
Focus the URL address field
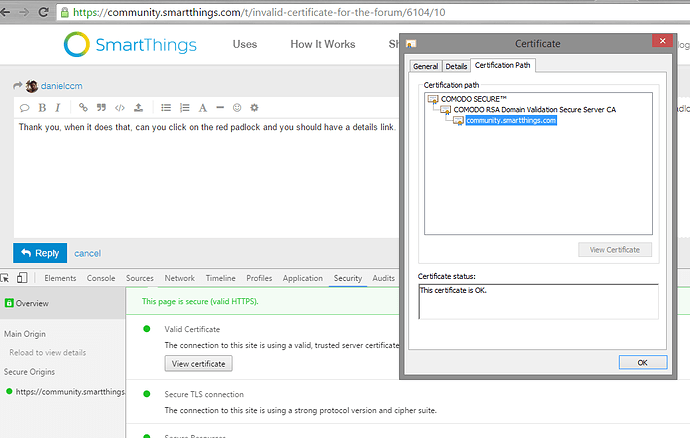[374, 12]
